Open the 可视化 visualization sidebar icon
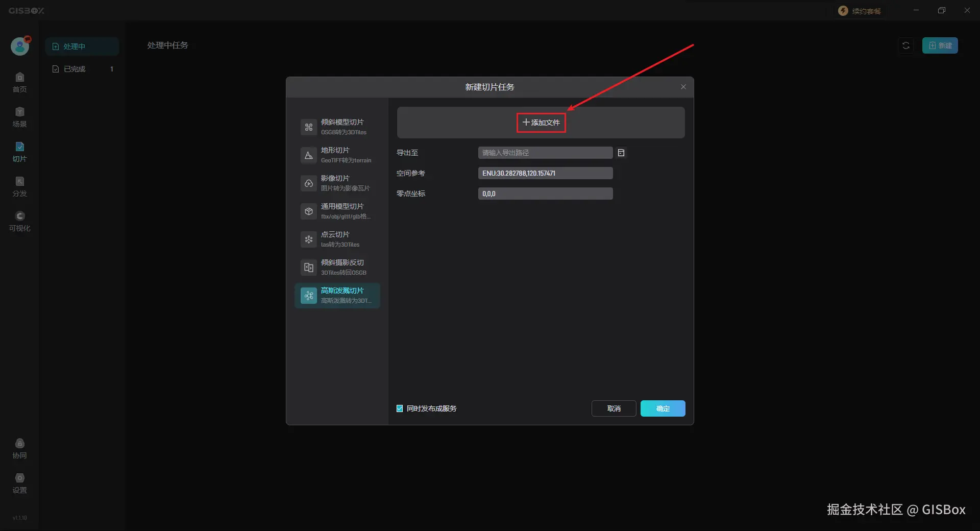980x531 pixels. [x=19, y=221]
